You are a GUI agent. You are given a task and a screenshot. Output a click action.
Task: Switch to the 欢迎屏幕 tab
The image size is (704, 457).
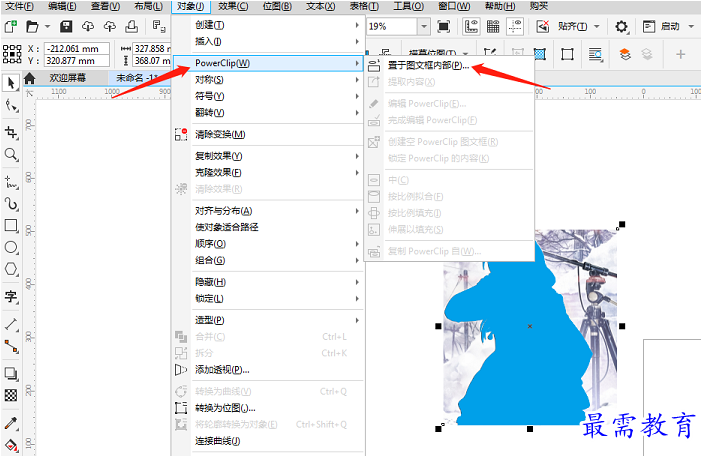click(x=67, y=78)
